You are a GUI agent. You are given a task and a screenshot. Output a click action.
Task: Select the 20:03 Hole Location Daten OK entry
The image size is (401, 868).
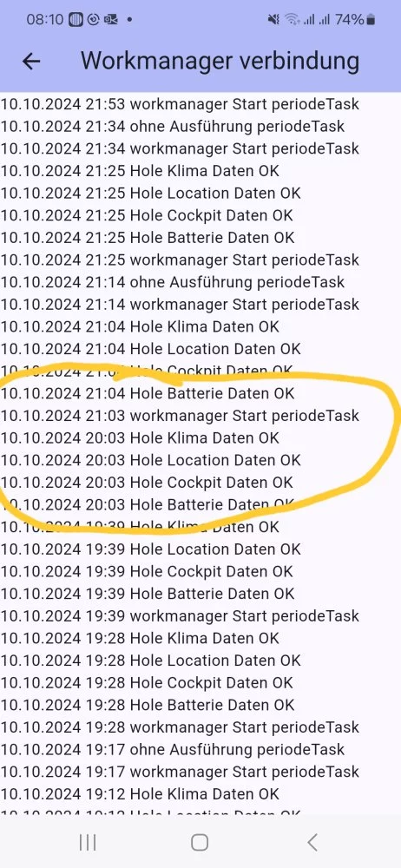(151, 459)
